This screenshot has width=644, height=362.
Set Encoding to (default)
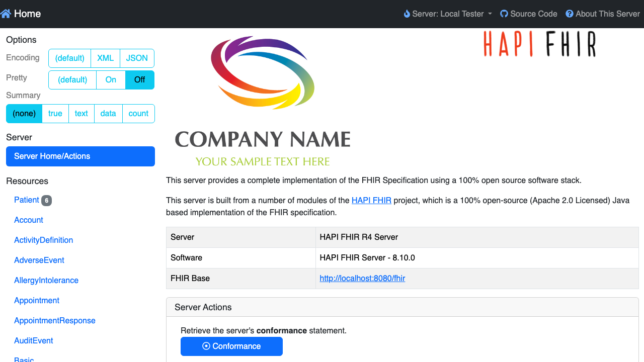(x=69, y=58)
